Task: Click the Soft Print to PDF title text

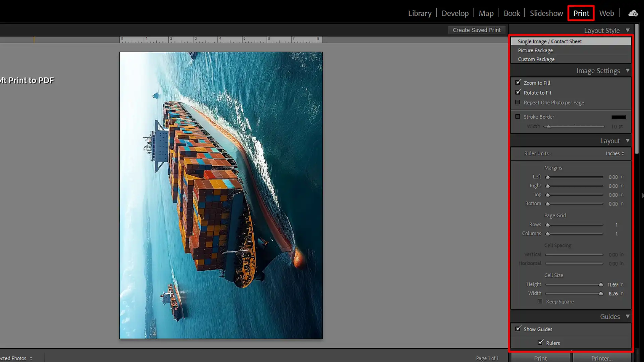Action: (27, 80)
